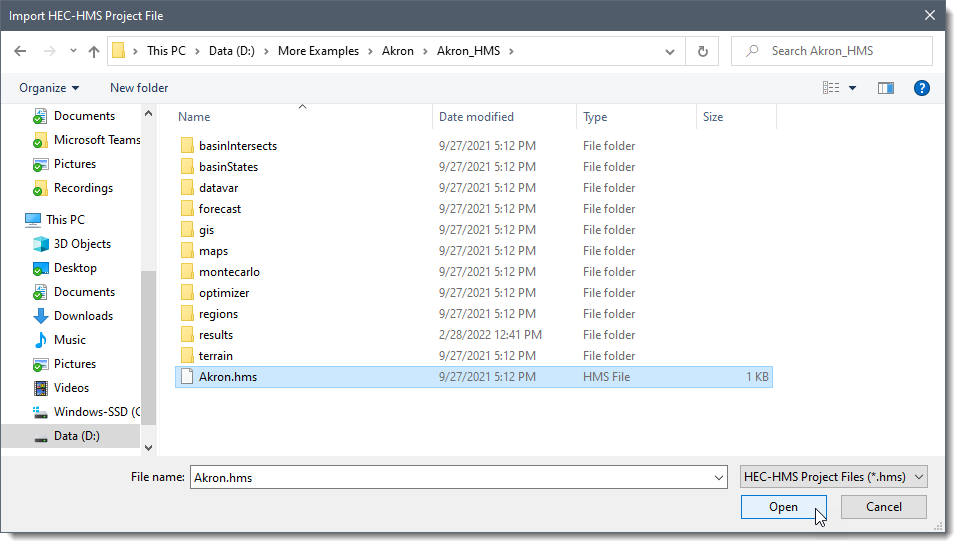Image resolution: width=961 pixels, height=548 pixels.
Task: Click the '2/28/2022 12:41 PM' date cell
Action: click(x=490, y=335)
